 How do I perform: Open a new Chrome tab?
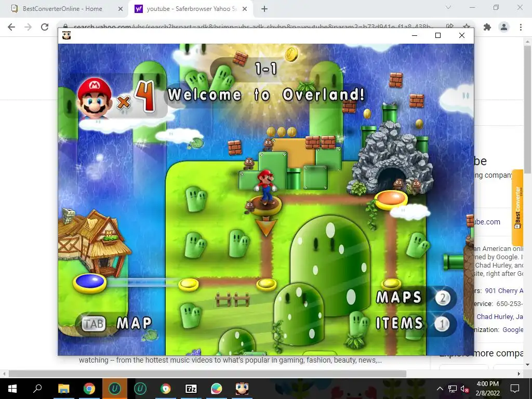264,9
